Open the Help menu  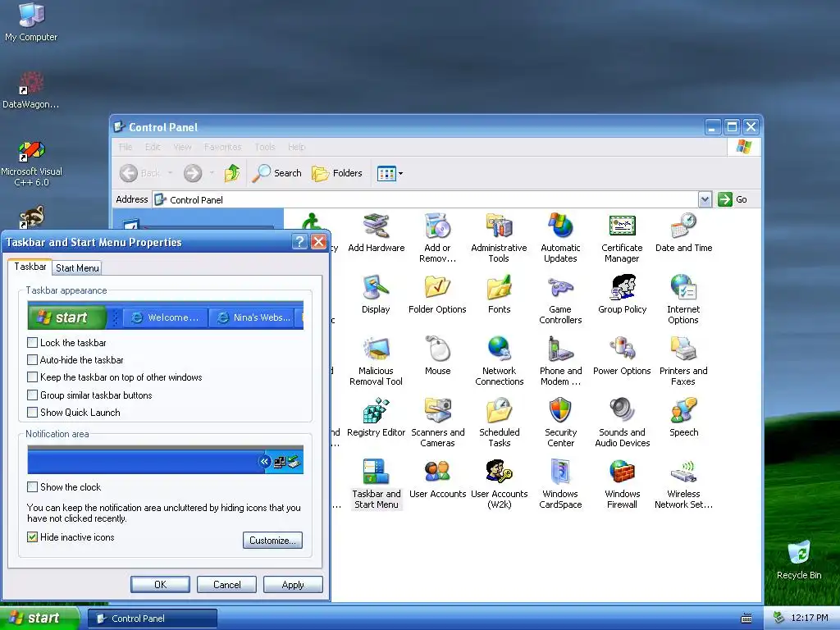point(296,147)
